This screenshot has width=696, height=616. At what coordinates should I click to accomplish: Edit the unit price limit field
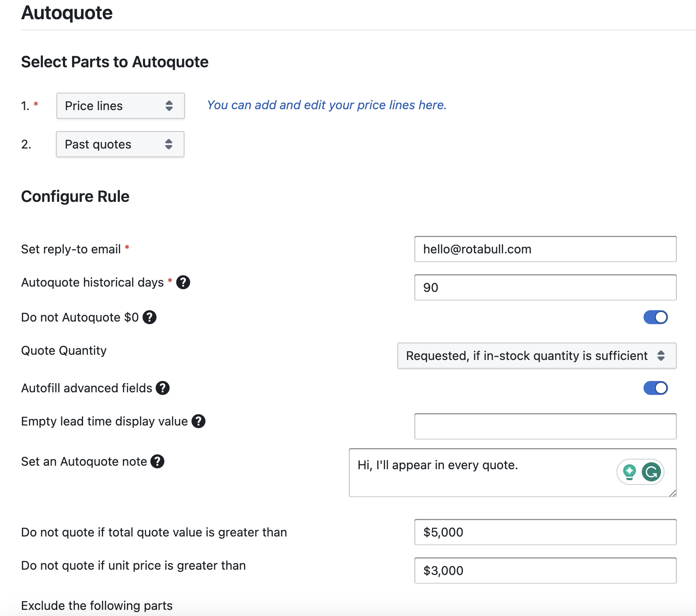pos(545,571)
